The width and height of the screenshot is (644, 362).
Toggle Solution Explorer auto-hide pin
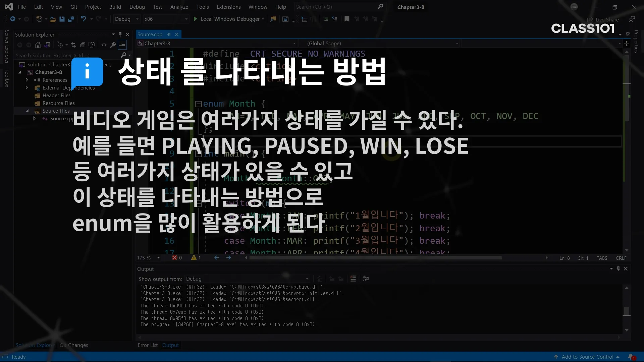point(120,35)
